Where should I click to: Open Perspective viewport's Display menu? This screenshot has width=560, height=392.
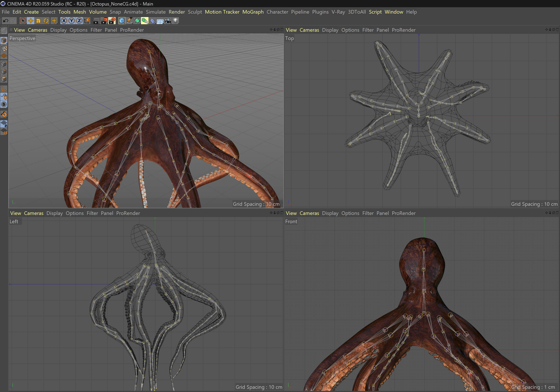[59, 30]
